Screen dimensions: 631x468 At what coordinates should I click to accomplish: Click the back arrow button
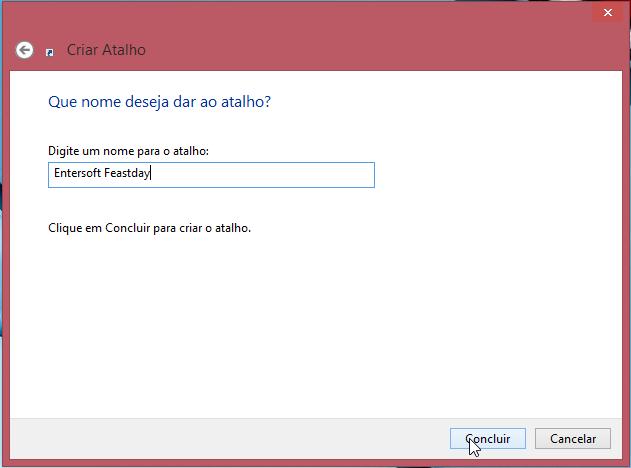click(24, 50)
